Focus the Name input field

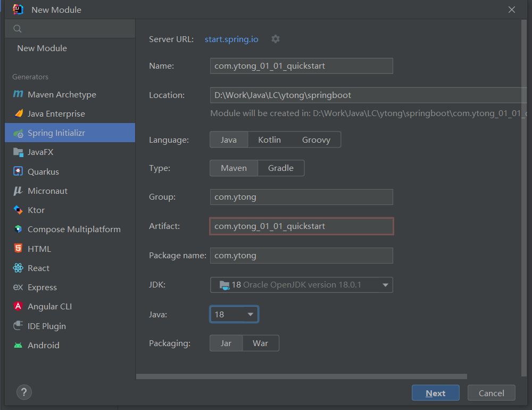pyautogui.click(x=301, y=66)
